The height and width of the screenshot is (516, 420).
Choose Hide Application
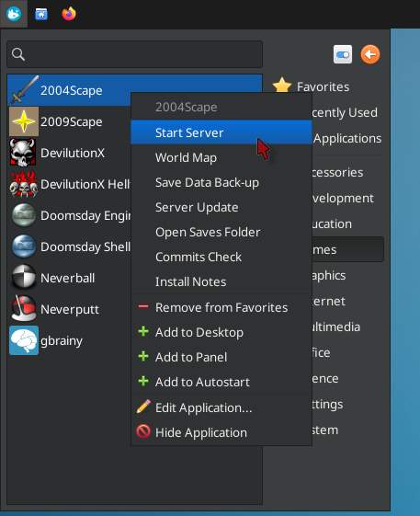tap(221, 432)
